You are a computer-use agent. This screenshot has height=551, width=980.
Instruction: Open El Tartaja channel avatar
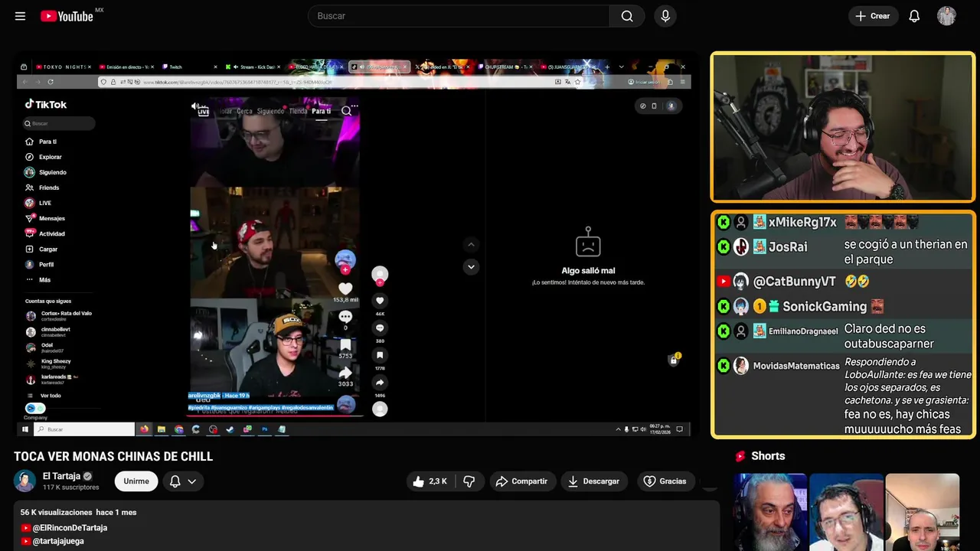24,481
